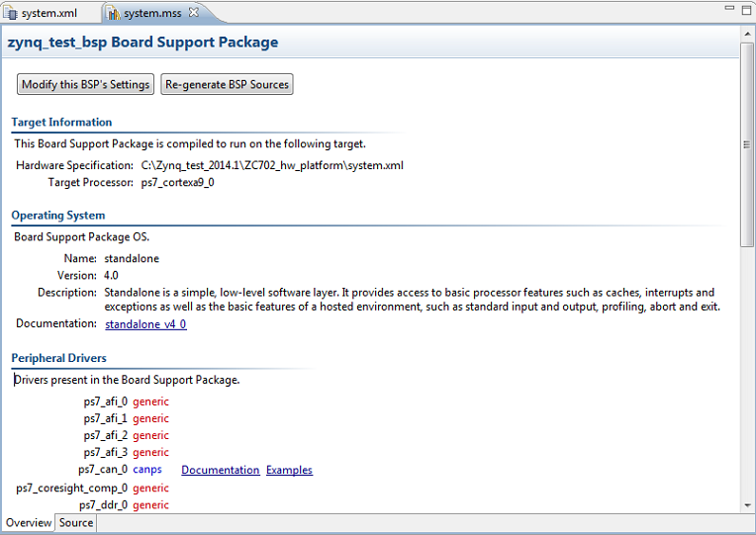Image resolution: width=756 pixels, height=535 pixels.
Task: Select the system.mss editor tab
Action: click(152, 13)
